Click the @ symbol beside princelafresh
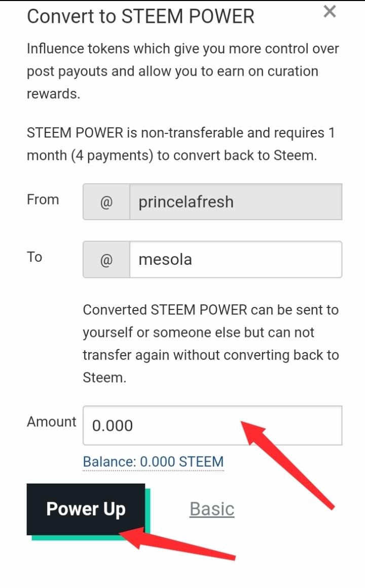Viewport: 365px width, 588px height. 106,202
